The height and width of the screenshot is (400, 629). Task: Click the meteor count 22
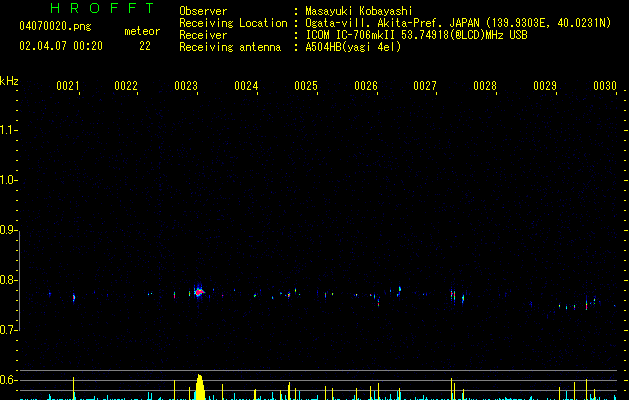pos(145,46)
